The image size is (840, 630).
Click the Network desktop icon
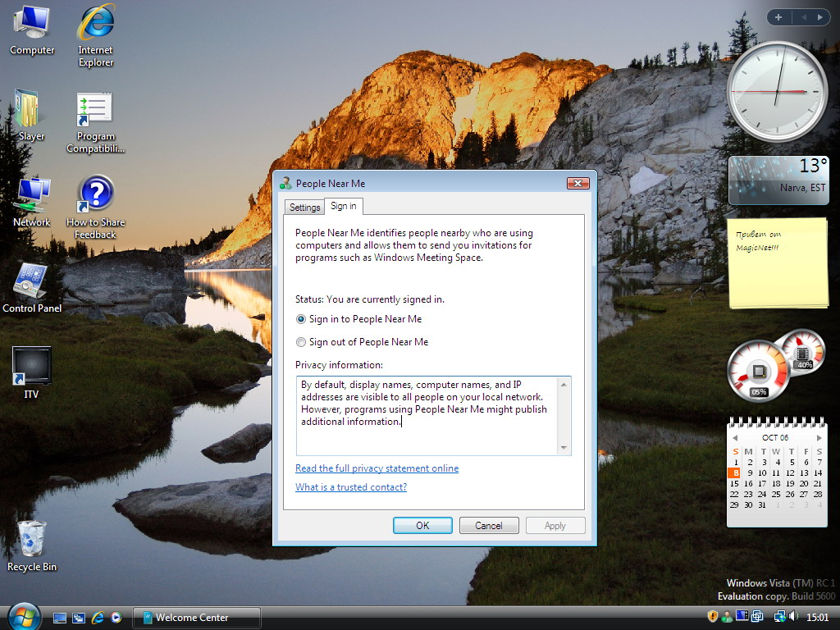coord(32,197)
